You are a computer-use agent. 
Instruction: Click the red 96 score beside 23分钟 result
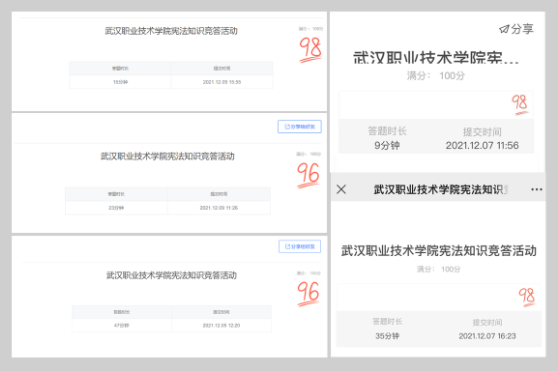point(308,174)
